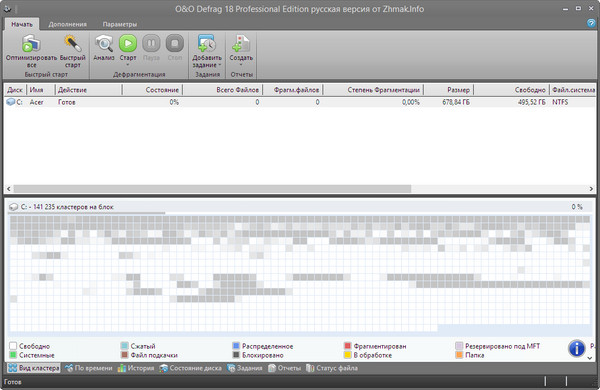Click the blue info icon
The image size is (600, 390).
click(x=577, y=348)
